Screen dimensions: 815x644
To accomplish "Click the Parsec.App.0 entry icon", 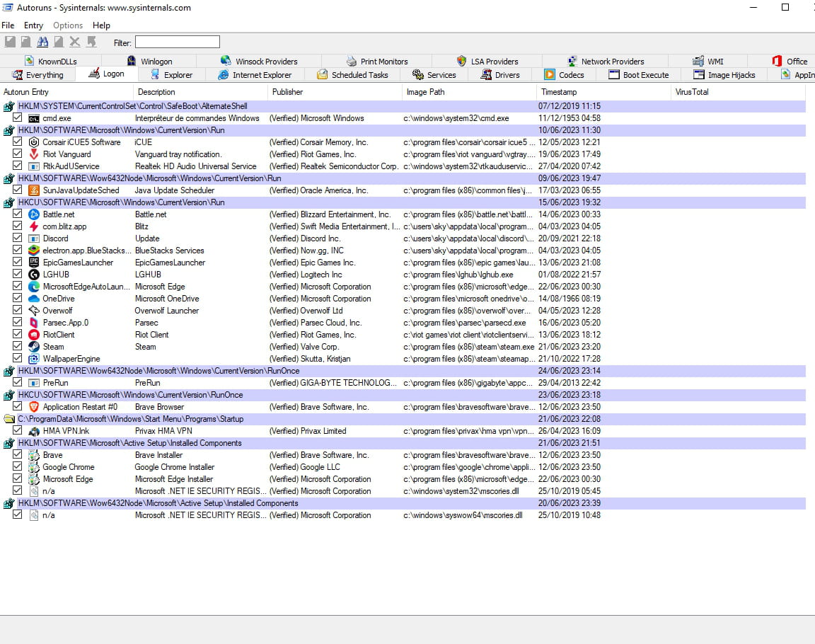I will (34, 323).
